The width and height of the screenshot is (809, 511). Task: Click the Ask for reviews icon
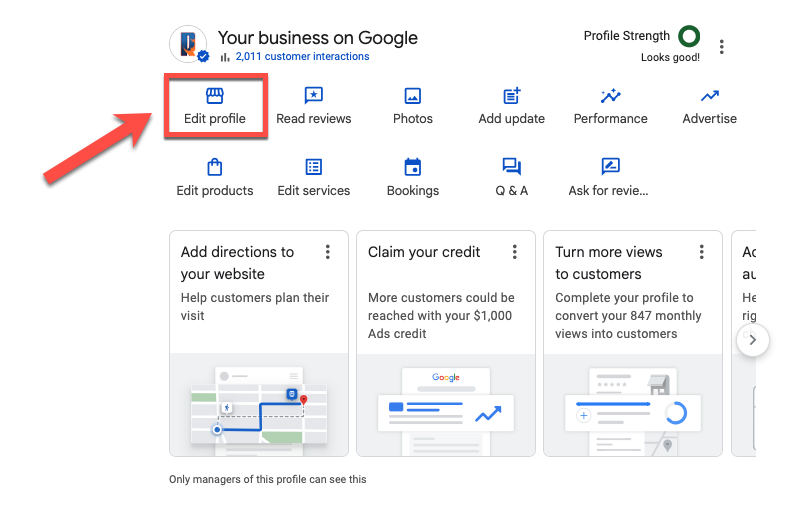[x=610, y=167]
